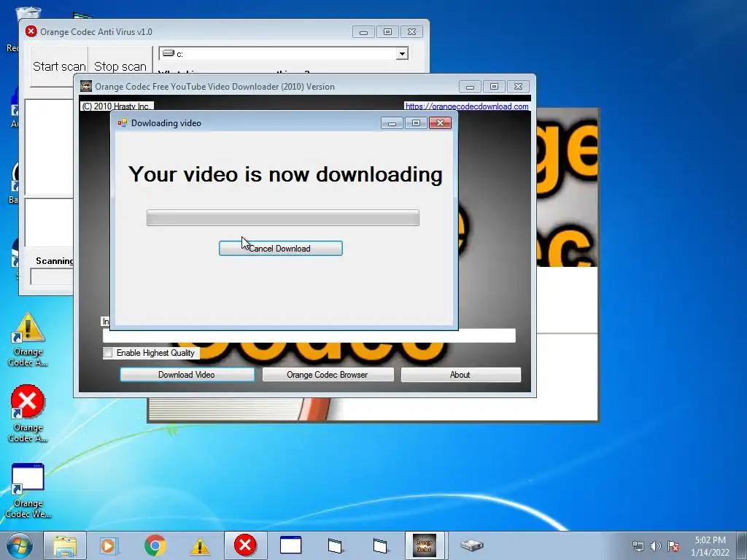747x560 pixels.
Task: Select red X Orange Codec A... desktop shortcut
Action: coord(28,414)
